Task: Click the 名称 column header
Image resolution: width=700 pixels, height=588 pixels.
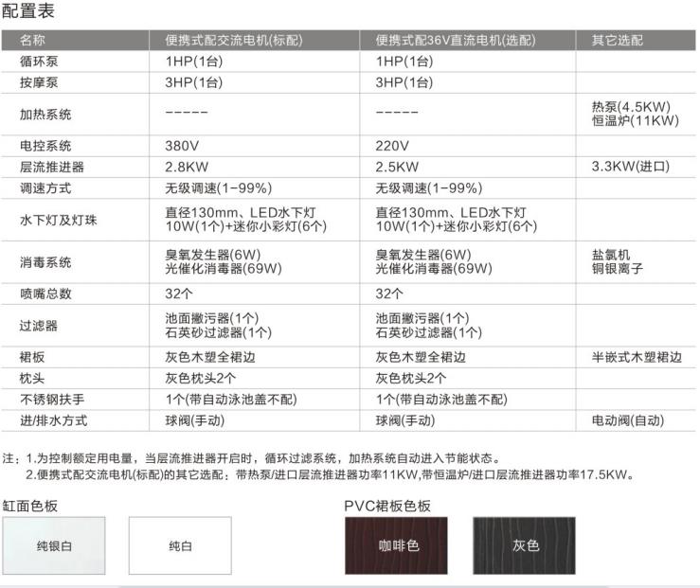Action: pyautogui.click(x=32, y=40)
